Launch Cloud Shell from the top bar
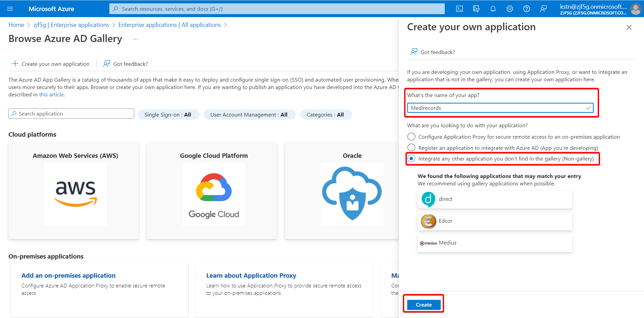 [460, 9]
